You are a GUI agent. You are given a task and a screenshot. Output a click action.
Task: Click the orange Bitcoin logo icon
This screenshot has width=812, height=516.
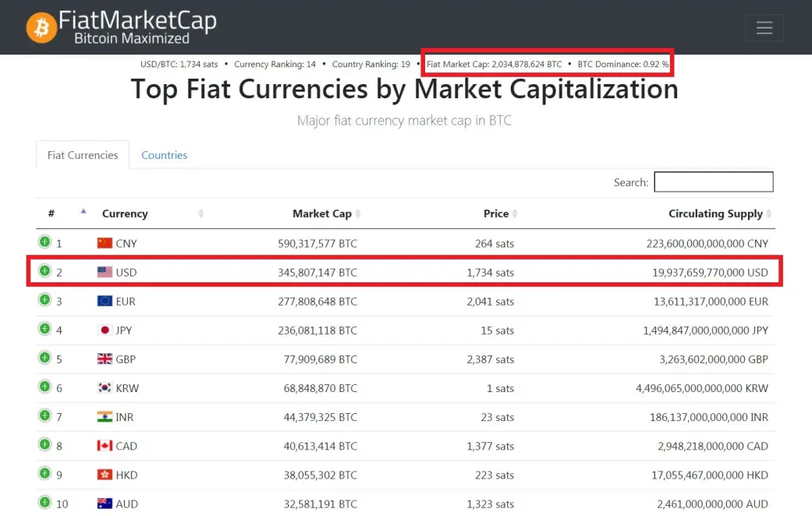[x=41, y=27]
